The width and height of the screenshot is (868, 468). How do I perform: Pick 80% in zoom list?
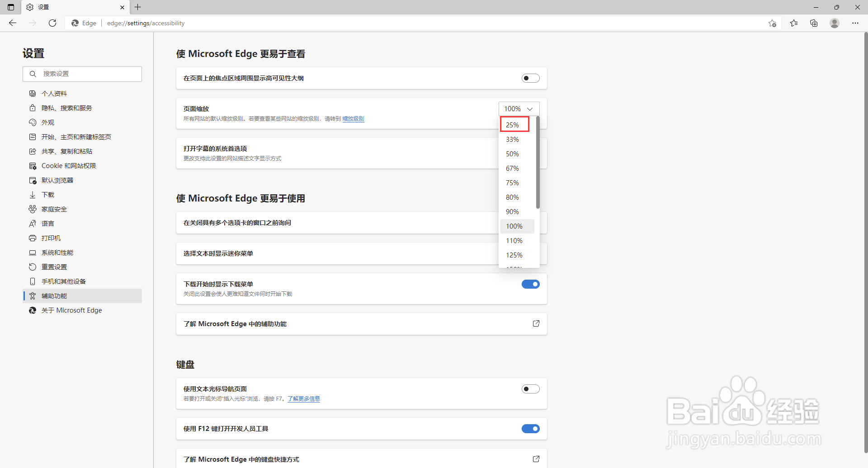click(x=517, y=197)
